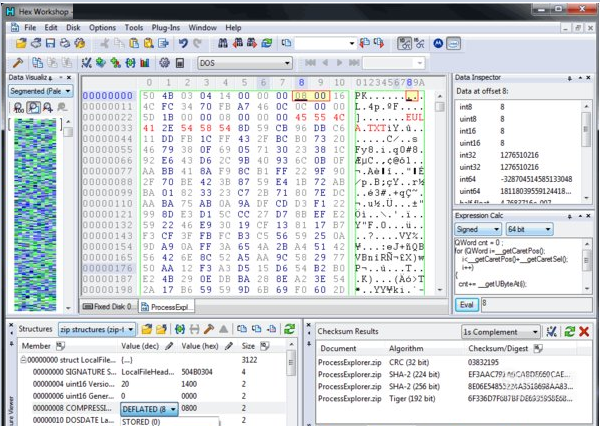Click the checkmark icon in Checksum Results toolbar
The image size is (600, 426).
tap(551, 331)
